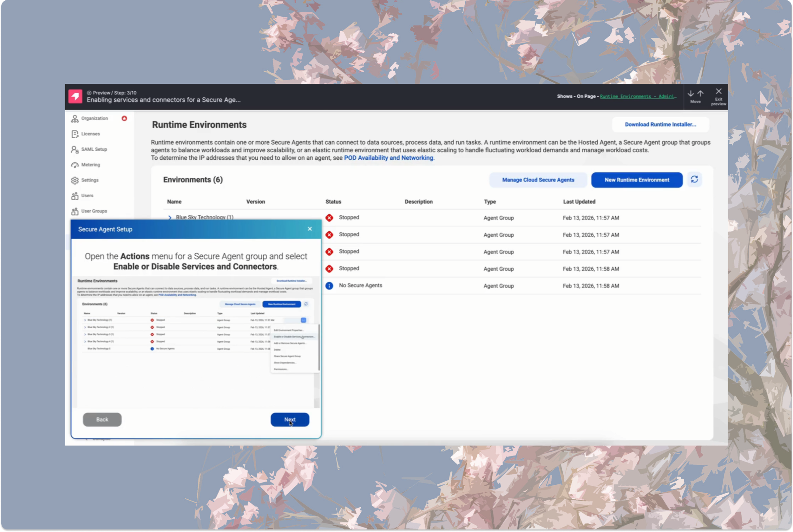Click New Runtime Environment button
Viewport: 793px width, 532px height.
pos(637,180)
